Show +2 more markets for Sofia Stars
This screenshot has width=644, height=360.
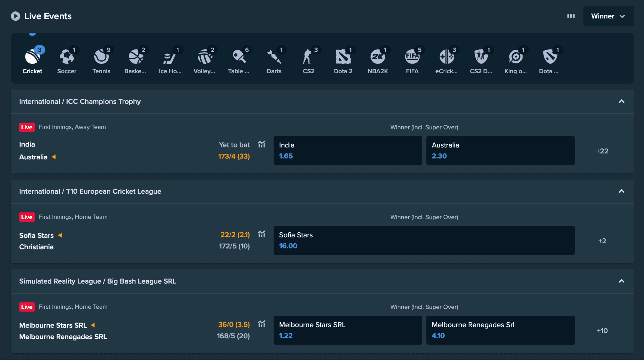pos(602,241)
